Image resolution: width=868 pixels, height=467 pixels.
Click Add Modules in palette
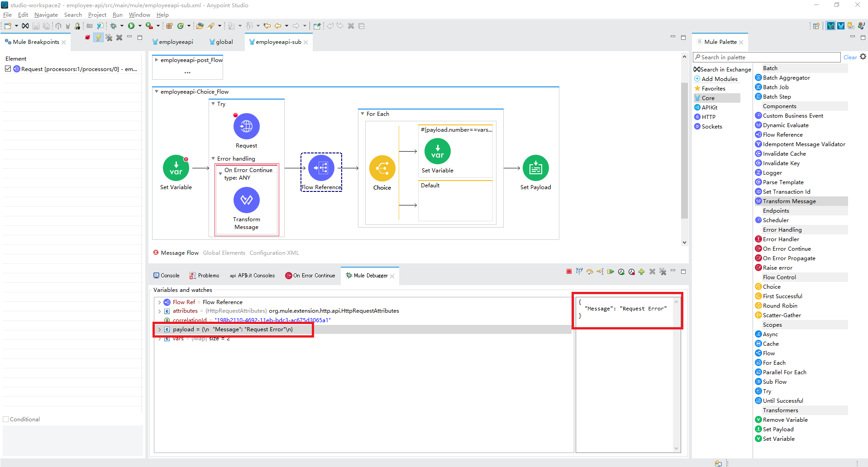point(716,79)
